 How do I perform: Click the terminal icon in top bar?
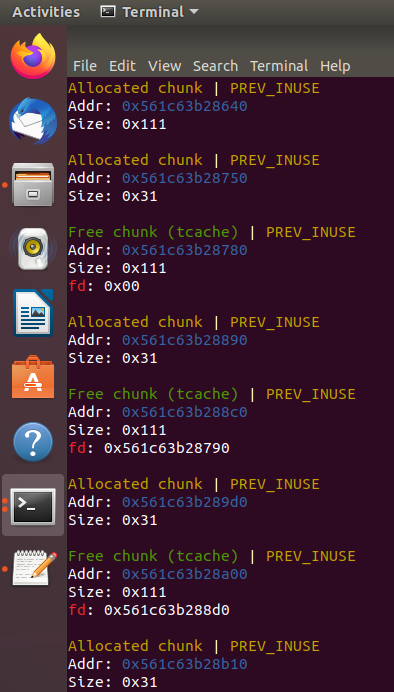coord(108,12)
